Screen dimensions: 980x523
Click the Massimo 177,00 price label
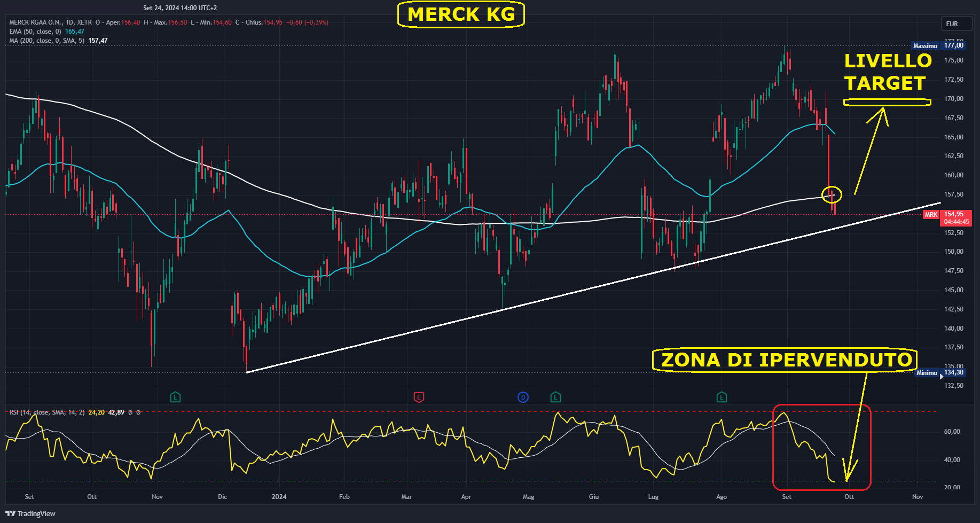pos(938,45)
